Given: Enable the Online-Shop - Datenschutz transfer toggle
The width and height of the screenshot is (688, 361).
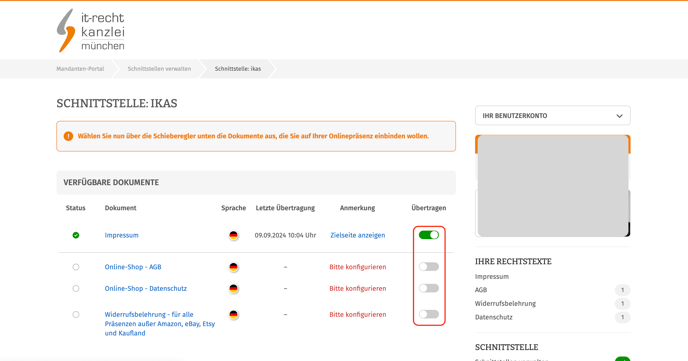Looking at the screenshot, I should 429,288.
